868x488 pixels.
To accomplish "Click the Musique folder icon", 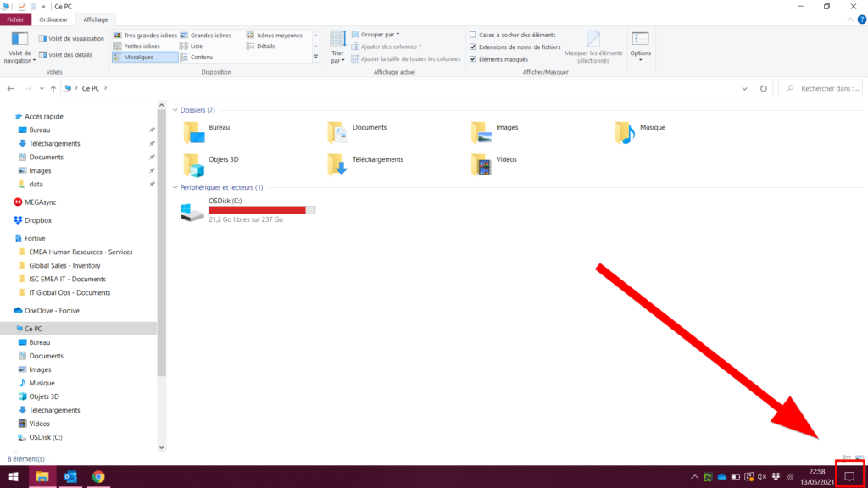I will click(x=626, y=132).
